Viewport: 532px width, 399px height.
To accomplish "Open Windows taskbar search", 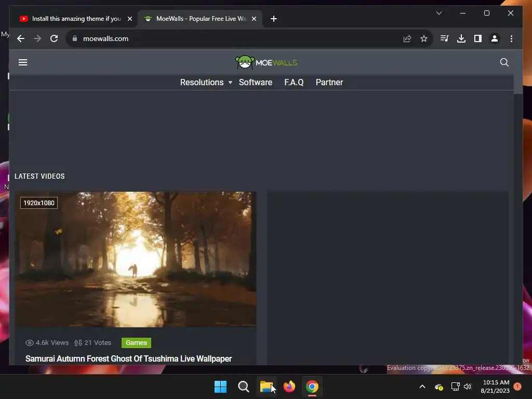I will pyautogui.click(x=243, y=387).
